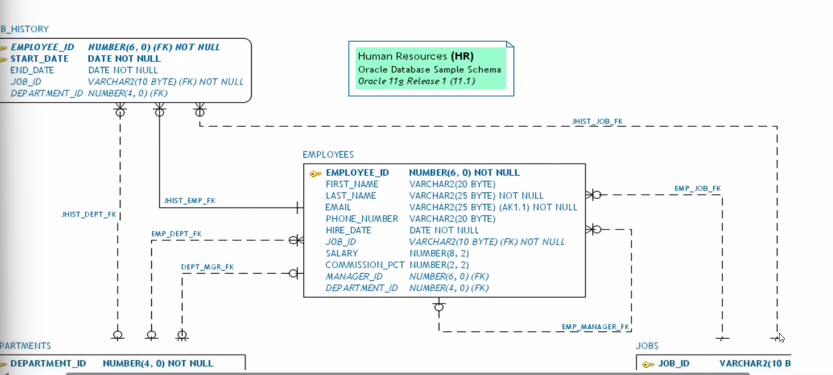Select the JOB_ID column in EMPLOYEES table

pos(341,242)
